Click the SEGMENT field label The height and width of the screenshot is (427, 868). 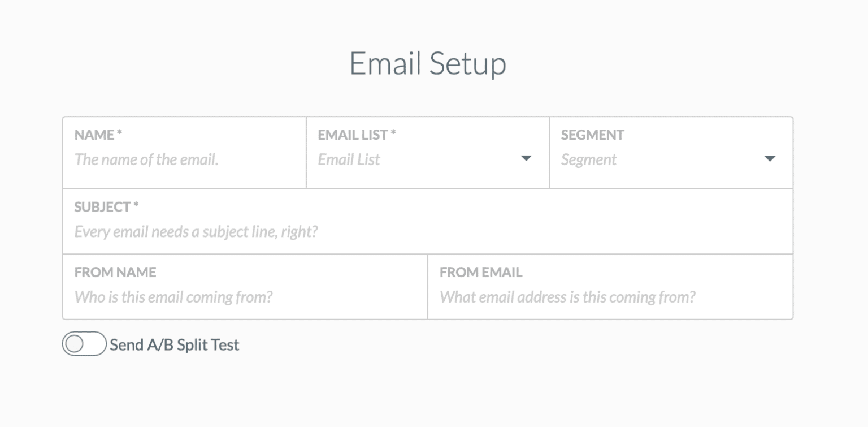pyautogui.click(x=592, y=135)
